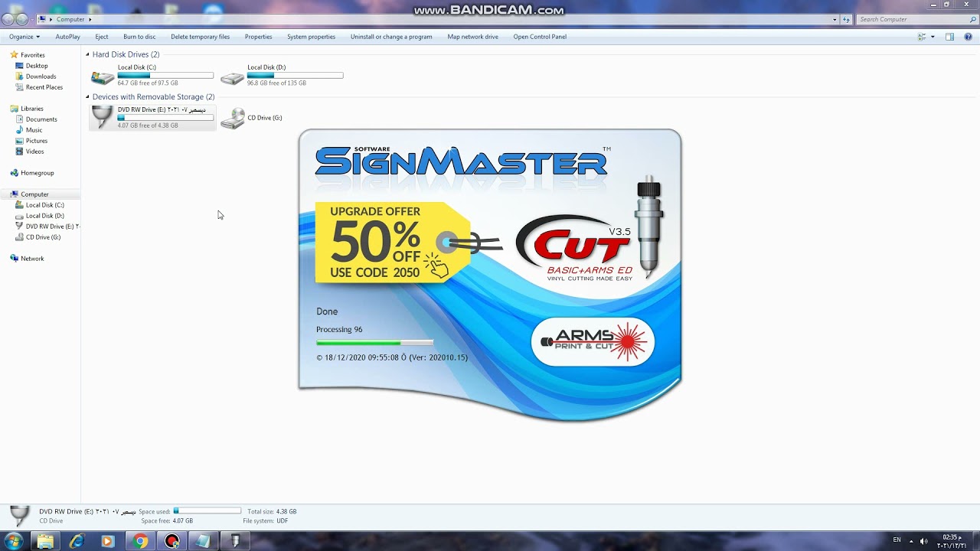The image size is (980, 551).
Task: Open the address bar history dropdown
Action: [x=835, y=19]
